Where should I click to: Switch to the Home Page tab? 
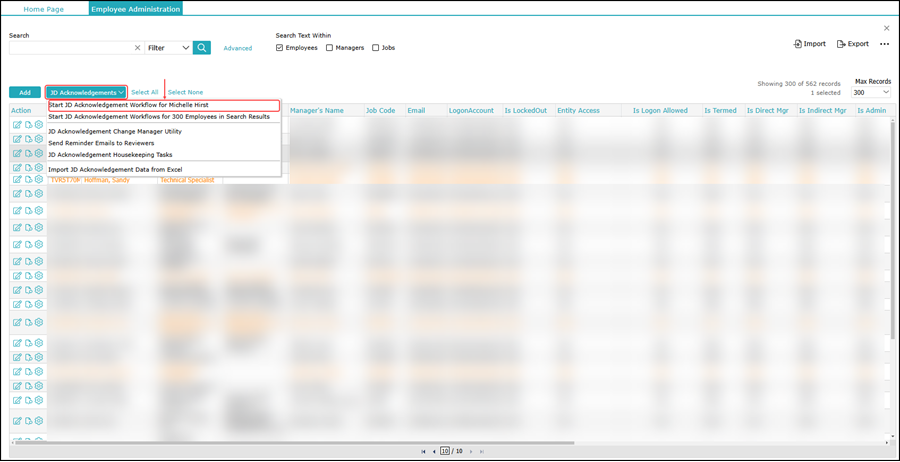[x=43, y=9]
